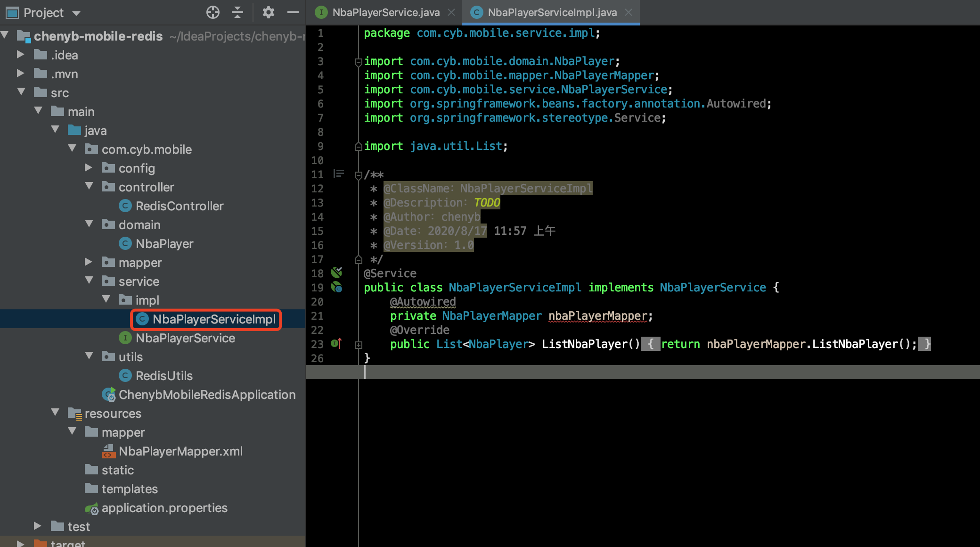Click the TODO text in description

click(x=487, y=203)
